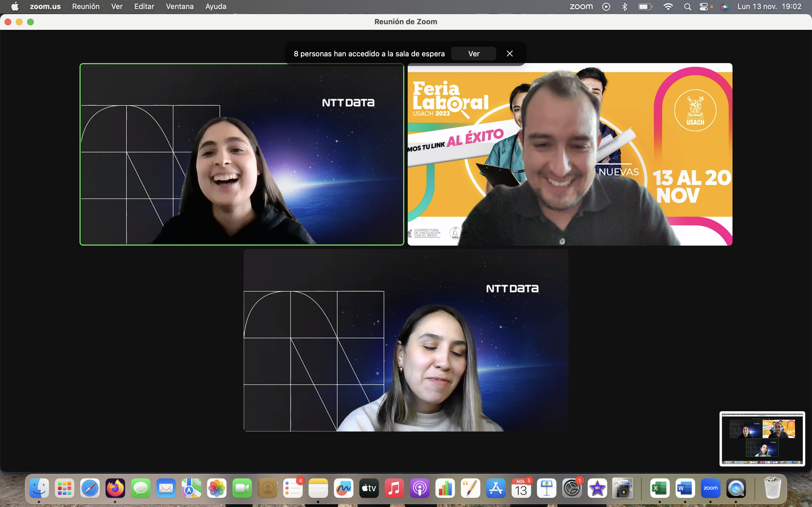Open Microsoft Word from Dock
The width and height of the screenshot is (812, 507).
click(x=685, y=488)
